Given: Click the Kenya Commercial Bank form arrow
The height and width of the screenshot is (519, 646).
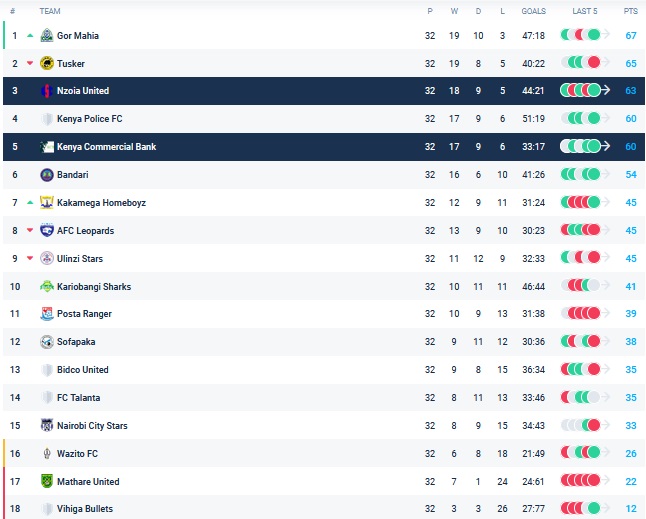Looking at the screenshot, I should tap(606, 147).
